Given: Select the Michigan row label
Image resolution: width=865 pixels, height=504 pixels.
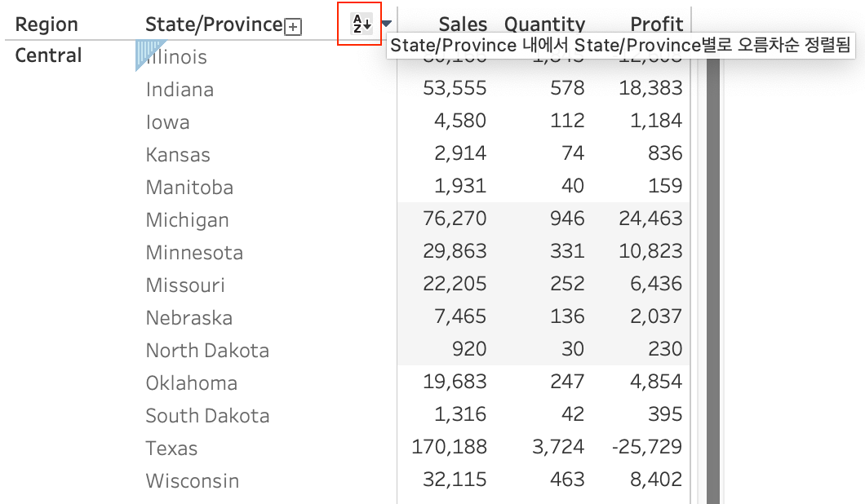Looking at the screenshot, I should (x=187, y=220).
